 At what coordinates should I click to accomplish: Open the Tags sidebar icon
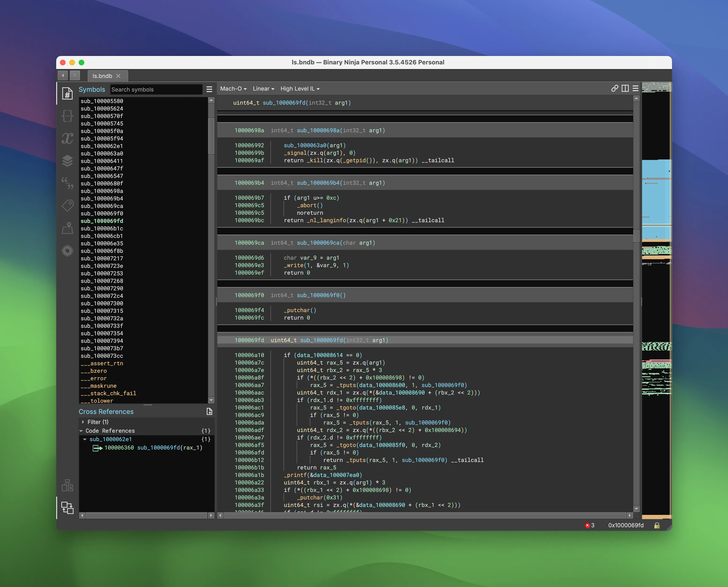coord(67,205)
